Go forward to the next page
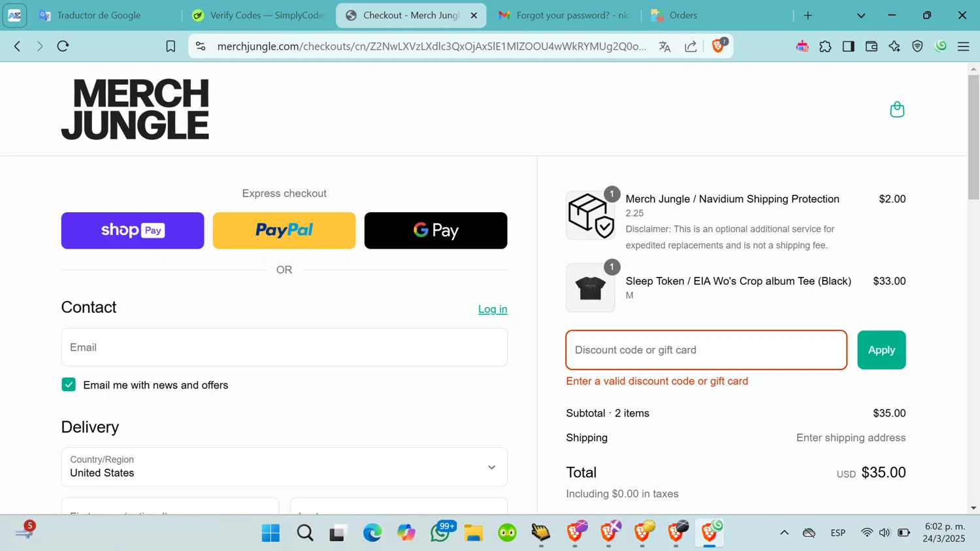The height and width of the screenshot is (551, 980). [x=40, y=46]
